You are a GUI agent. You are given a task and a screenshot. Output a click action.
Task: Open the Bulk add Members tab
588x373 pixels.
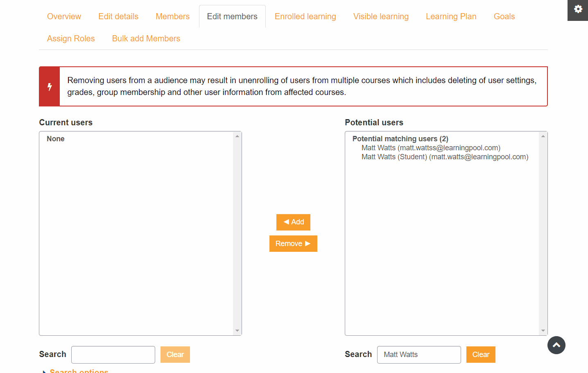click(146, 38)
